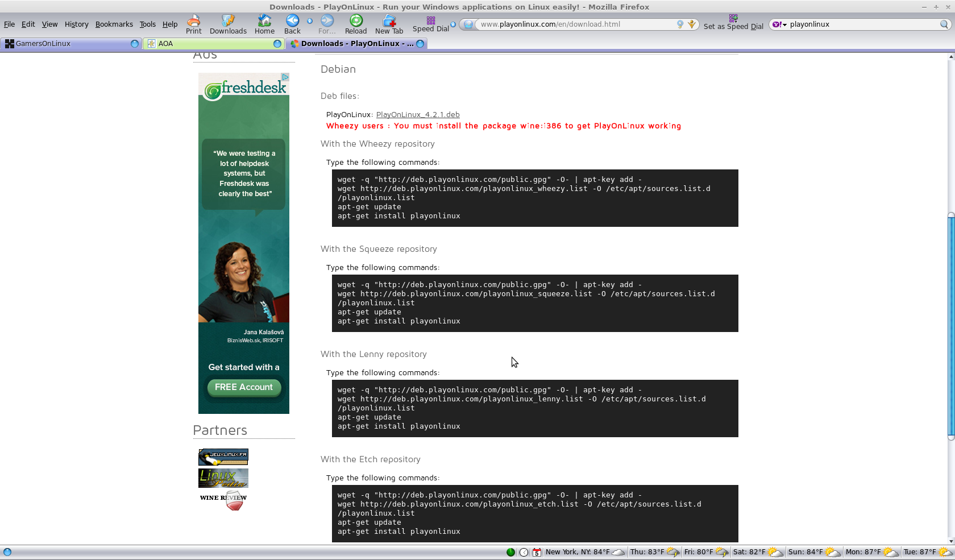
Task: Click the Lenny repository command block
Action: click(x=535, y=408)
